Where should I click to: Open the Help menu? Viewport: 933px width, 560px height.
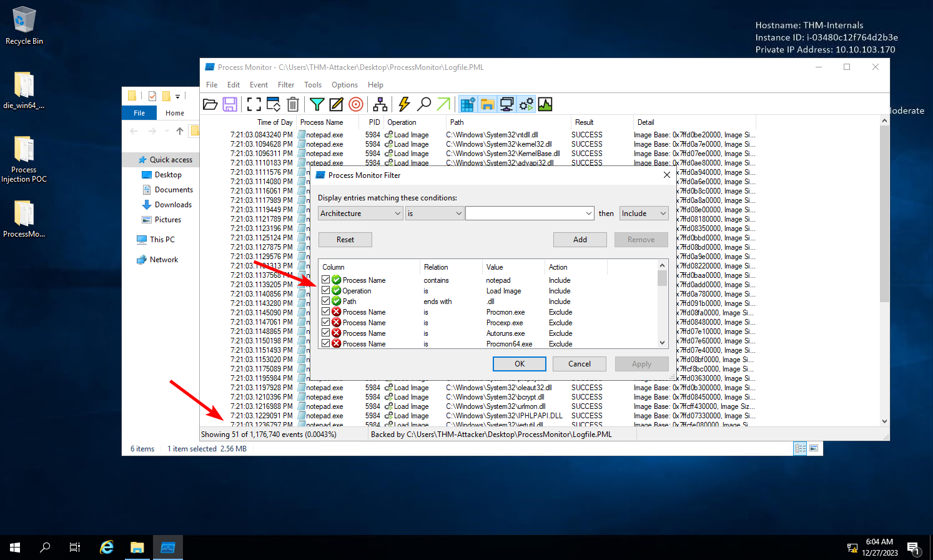(x=375, y=85)
